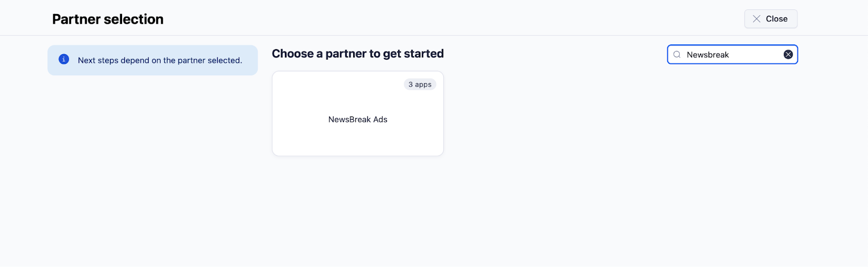This screenshot has width=868, height=267.
Task: Click the Next steps info banner
Action: click(152, 60)
